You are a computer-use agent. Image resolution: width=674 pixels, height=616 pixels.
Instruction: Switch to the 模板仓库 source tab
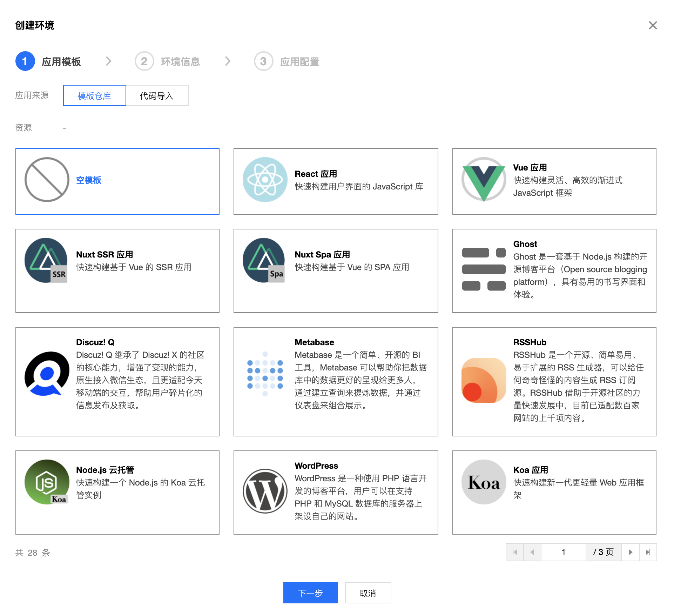click(x=94, y=95)
